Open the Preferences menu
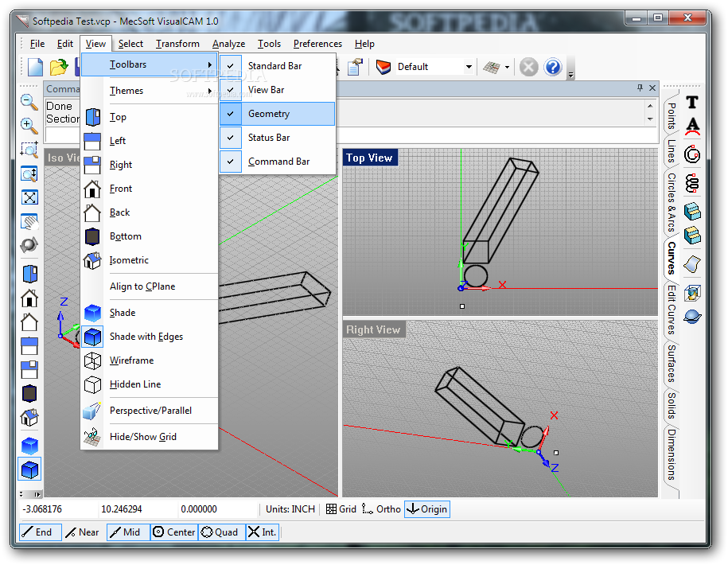This screenshot has width=728, height=565. (317, 44)
